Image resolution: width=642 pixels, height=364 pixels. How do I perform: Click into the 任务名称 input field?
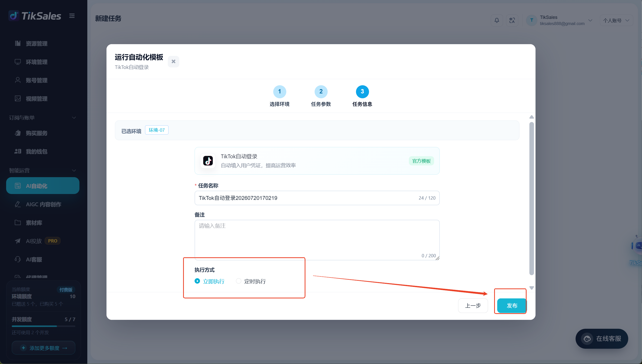(317, 198)
